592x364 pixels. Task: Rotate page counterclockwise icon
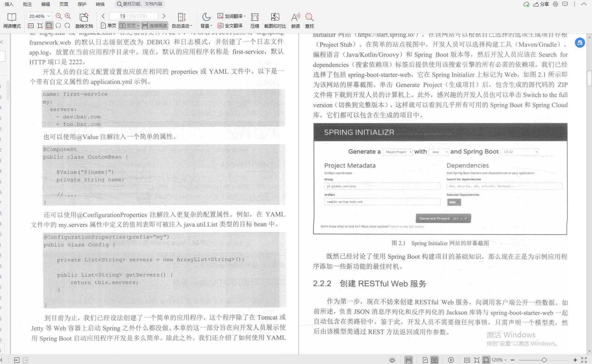(58, 26)
